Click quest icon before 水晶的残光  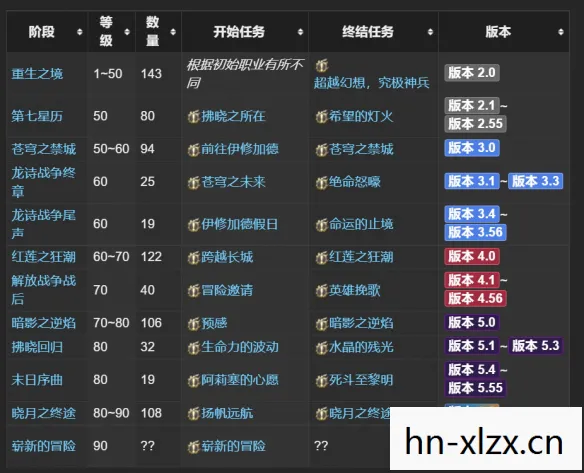coord(322,347)
